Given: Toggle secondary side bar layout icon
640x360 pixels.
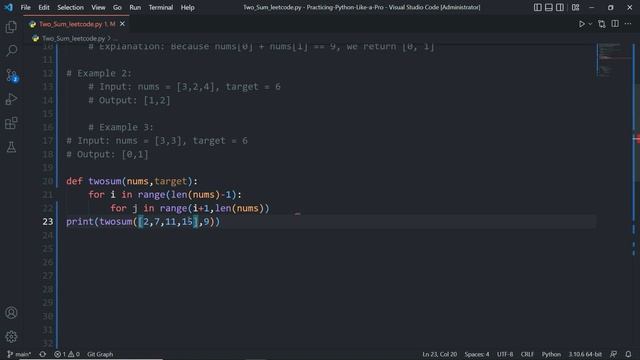Looking at the screenshot, I should tap(560, 7).
